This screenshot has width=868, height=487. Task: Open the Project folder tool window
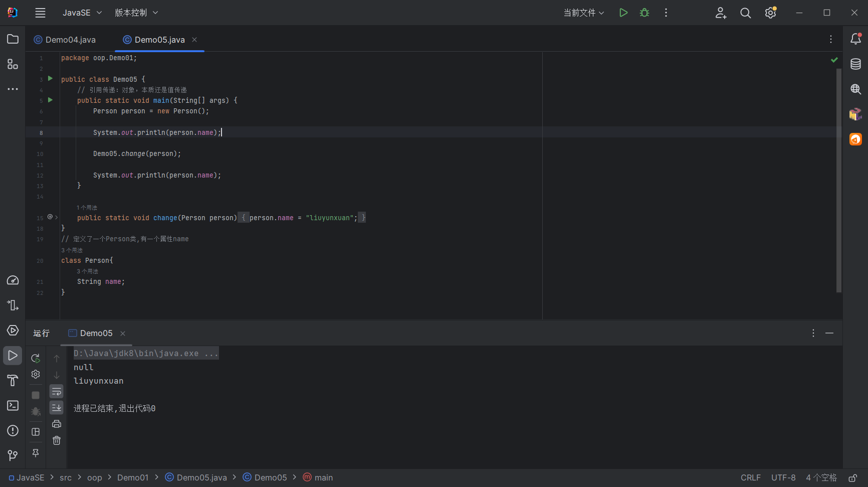click(x=13, y=39)
